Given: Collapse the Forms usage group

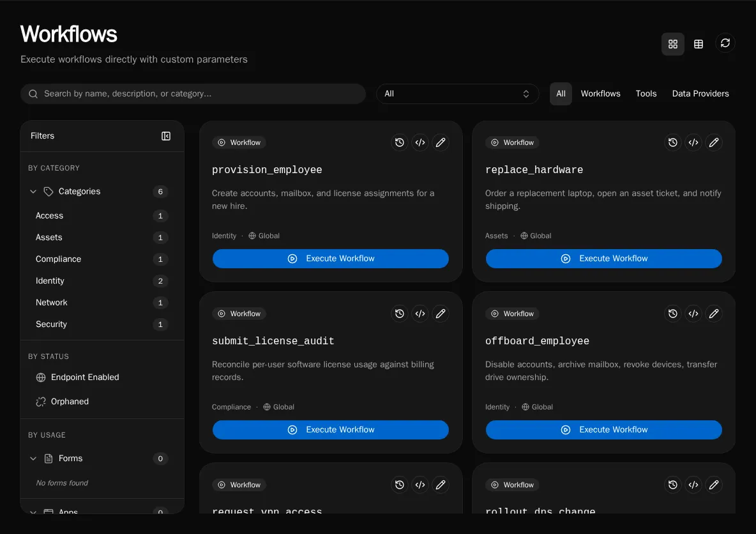Looking at the screenshot, I should coord(33,458).
